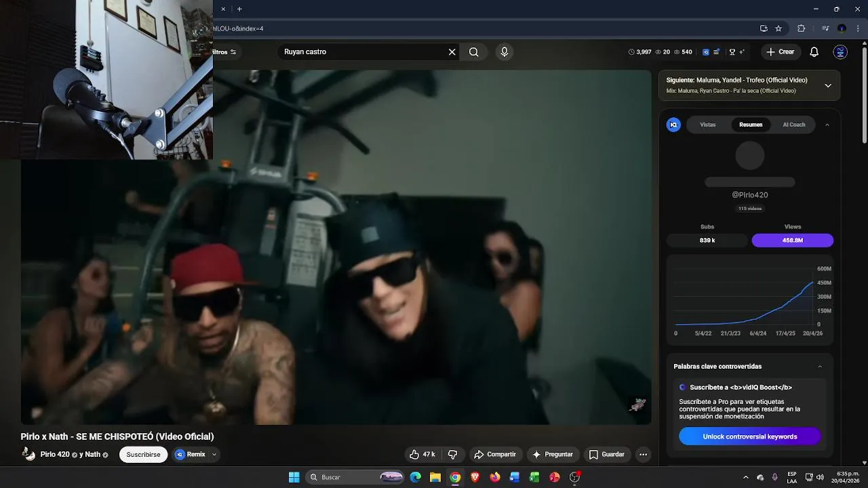This screenshot has height=488, width=868.
Task: Select the Views 458.8M stat
Action: (x=793, y=241)
